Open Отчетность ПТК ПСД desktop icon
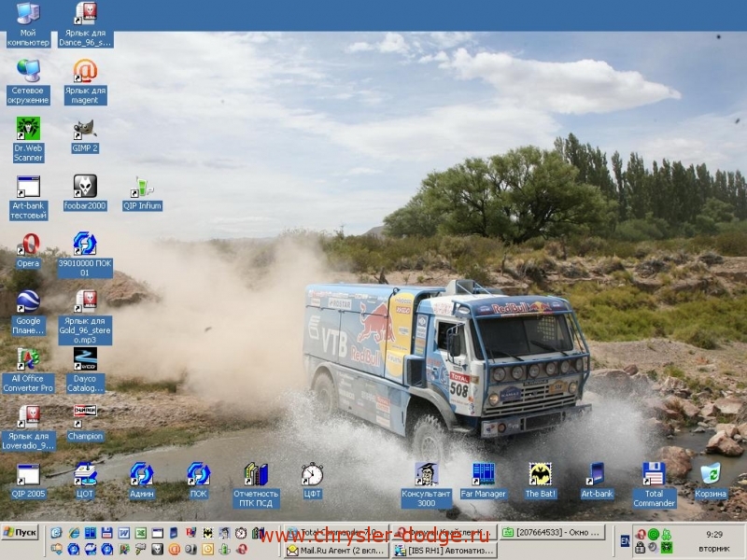 [256, 485]
